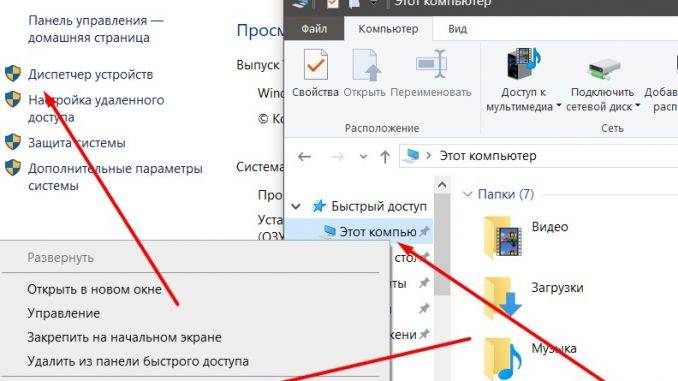The width and height of the screenshot is (678, 381).
Task: Select the Загрузки folder icon
Action: point(502,298)
